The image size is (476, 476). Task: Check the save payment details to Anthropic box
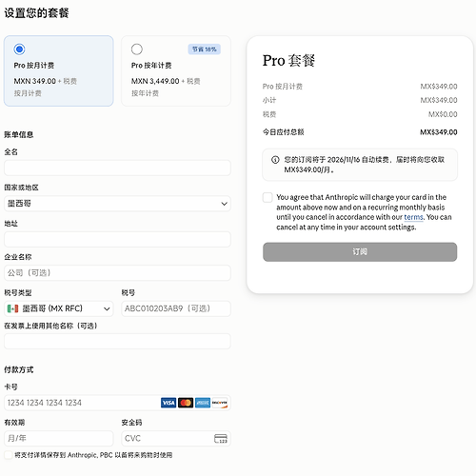tap(9, 455)
